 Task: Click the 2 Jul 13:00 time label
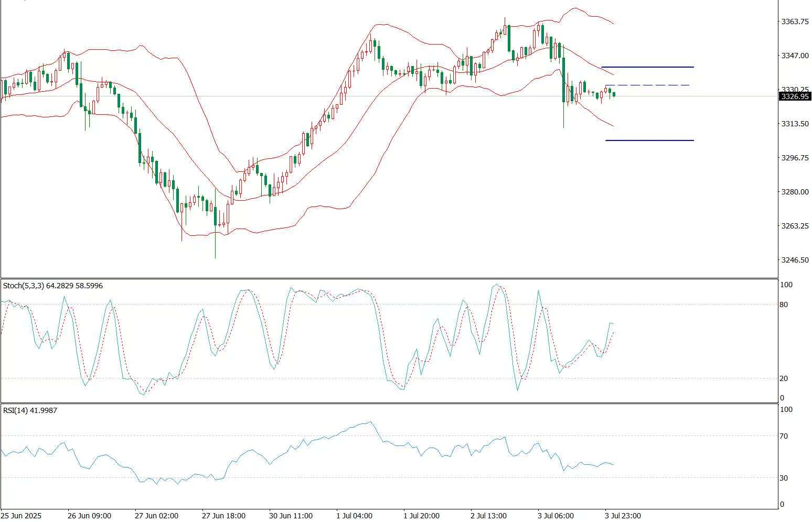[488, 516]
